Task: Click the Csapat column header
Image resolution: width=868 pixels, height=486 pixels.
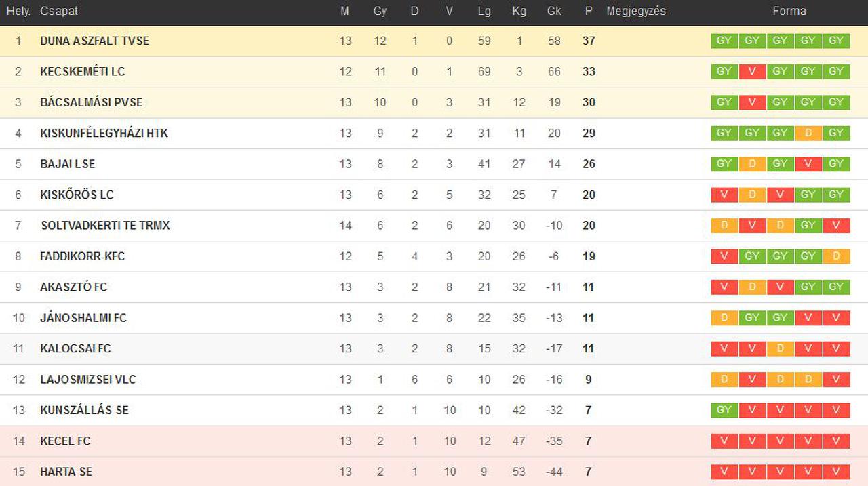Action: point(59,11)
